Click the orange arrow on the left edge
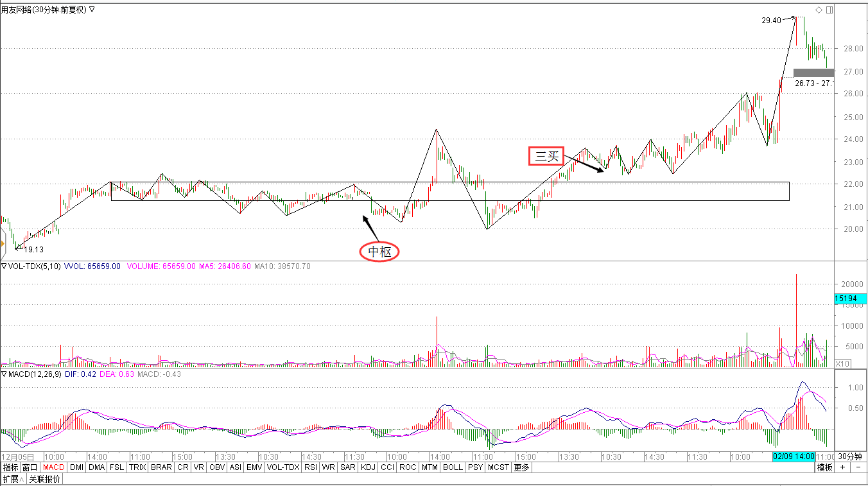The image size is (868, 486). [x=2, y=243]
